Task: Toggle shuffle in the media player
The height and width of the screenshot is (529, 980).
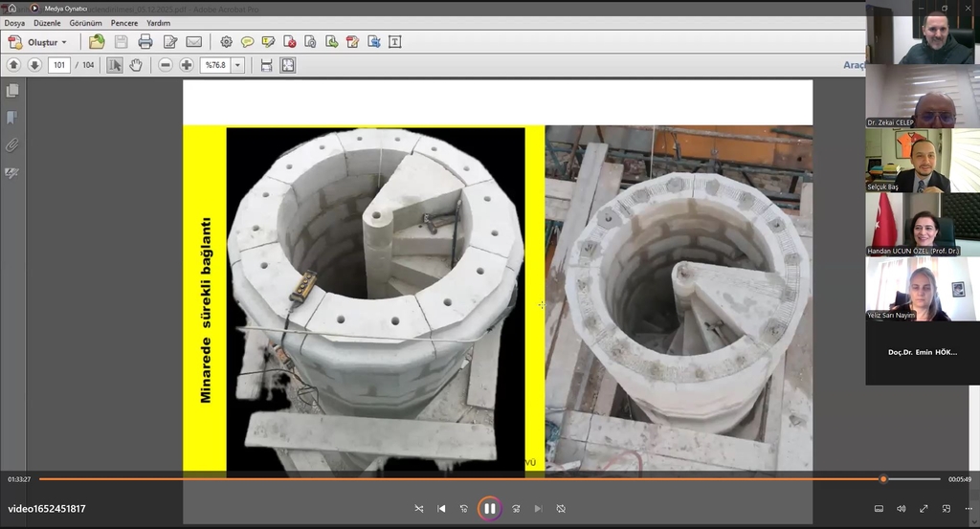Action: [x=418, y=509]
